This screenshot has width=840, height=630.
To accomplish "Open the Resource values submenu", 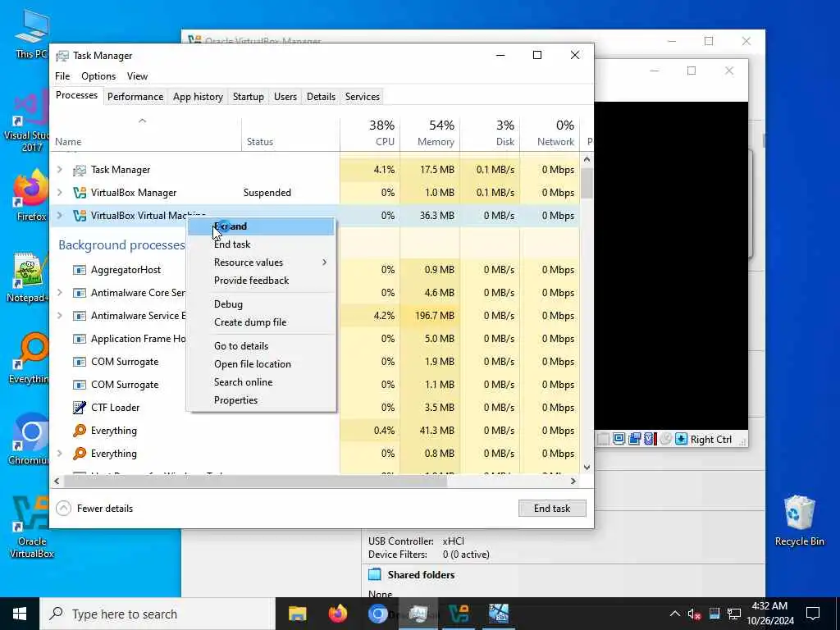I will [x=261, y=262].
